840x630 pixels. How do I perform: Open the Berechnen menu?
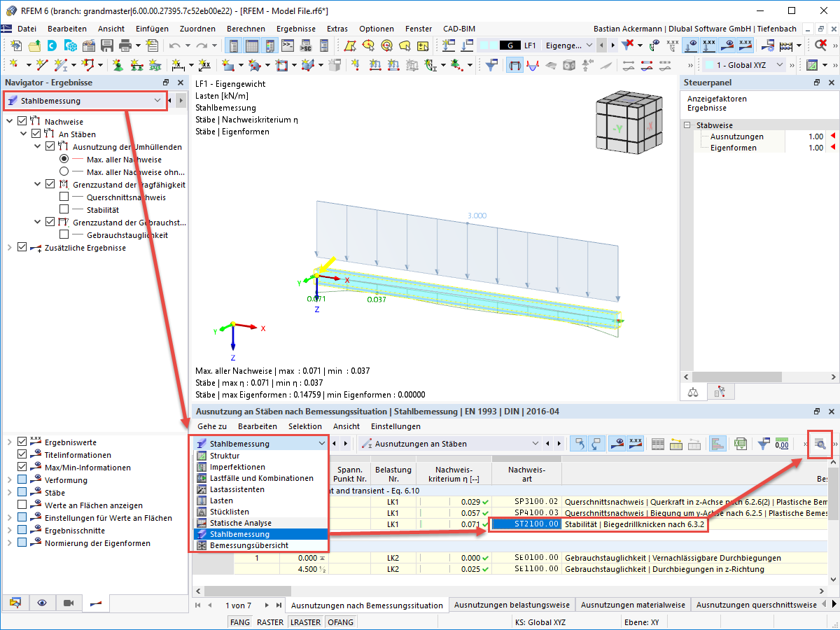click(246, 29)
